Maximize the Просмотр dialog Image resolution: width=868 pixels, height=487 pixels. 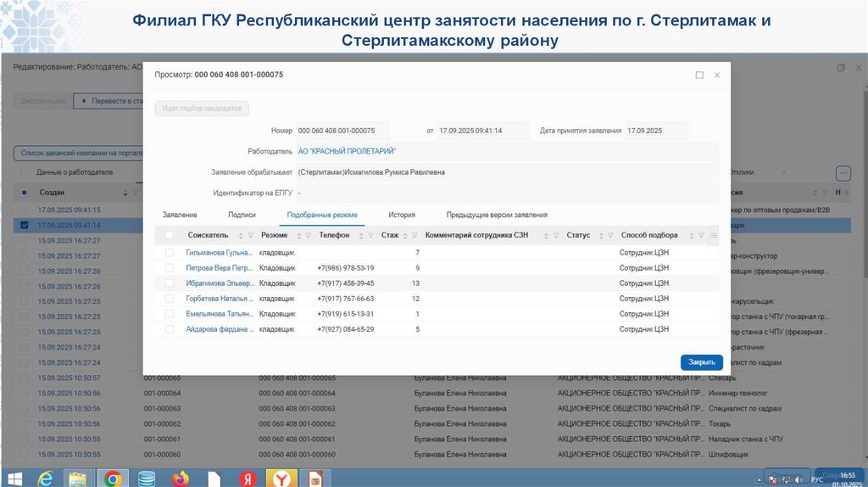point(699,75)
